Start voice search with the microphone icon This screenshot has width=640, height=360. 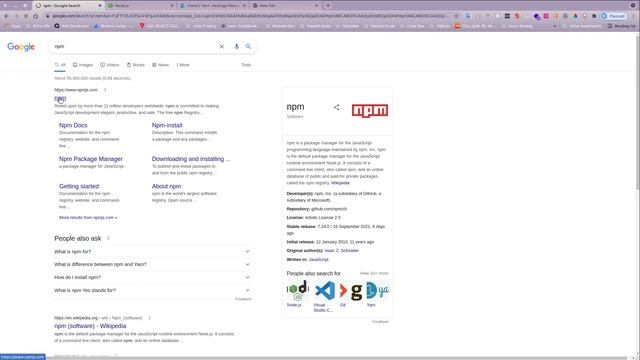[236, 47]
